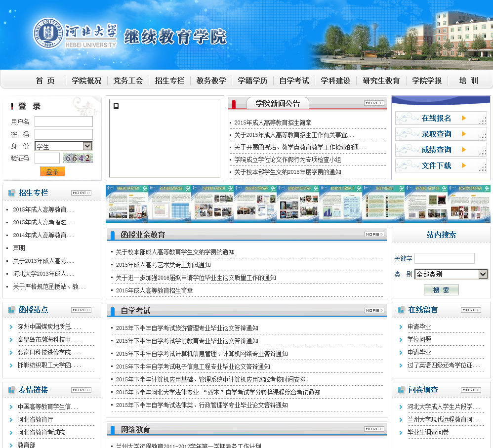This screenshot has height=448, width=493.
Task: Expand the 身份 identity dropdown showing 学生
Action: click(64, 146)
